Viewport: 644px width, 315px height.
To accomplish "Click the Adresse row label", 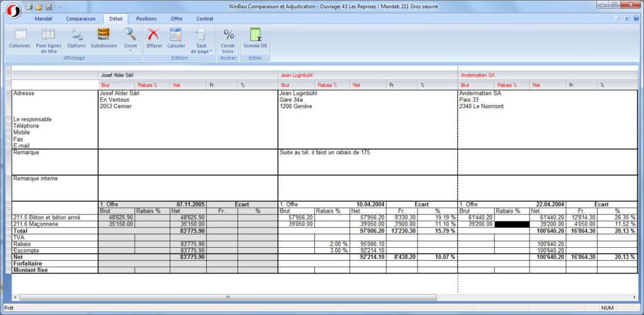I will point(24,93).
